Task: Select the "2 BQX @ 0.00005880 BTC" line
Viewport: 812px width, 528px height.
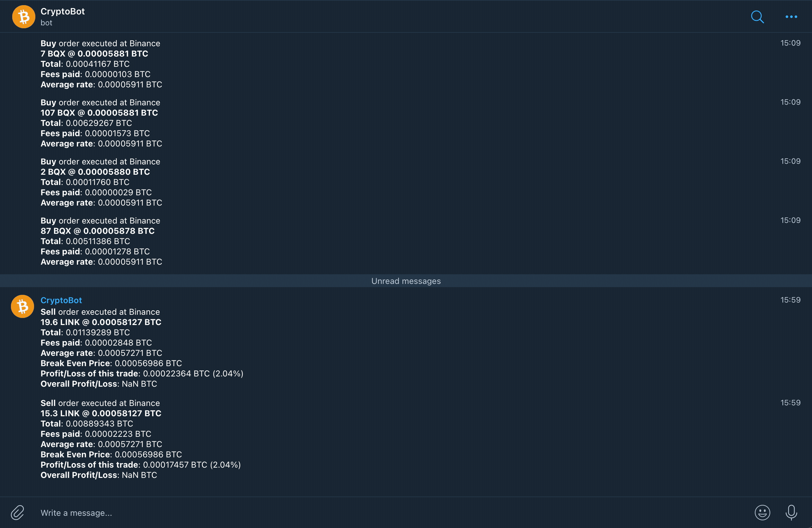Action: [95, 172]
